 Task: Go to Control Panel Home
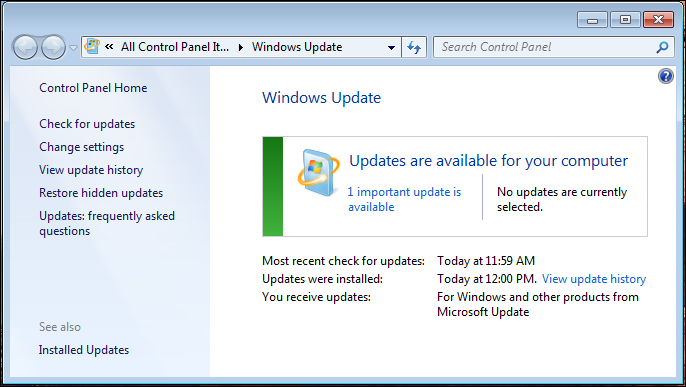coord(93,87)
